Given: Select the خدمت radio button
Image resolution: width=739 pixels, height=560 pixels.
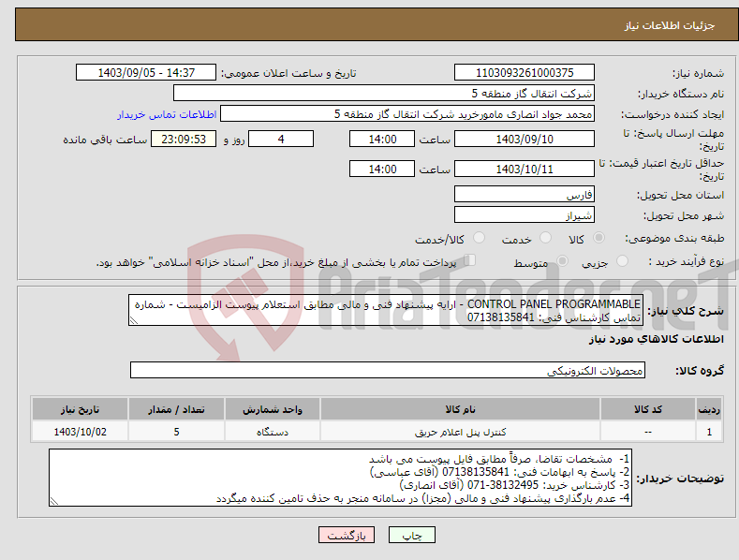Looking at the screenshot, I should point(545,238).
